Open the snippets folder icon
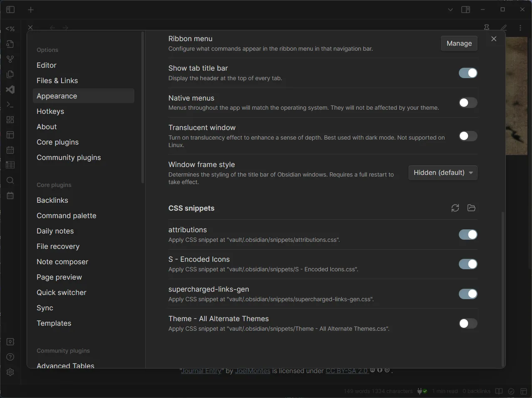 (x=471, y=208)
